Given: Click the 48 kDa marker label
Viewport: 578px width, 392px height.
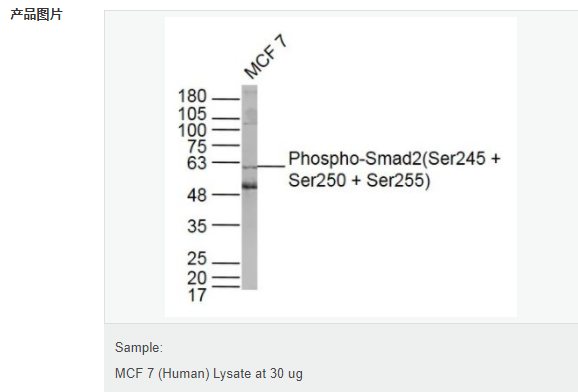Looking at the screenshot, I should point(196,195).
